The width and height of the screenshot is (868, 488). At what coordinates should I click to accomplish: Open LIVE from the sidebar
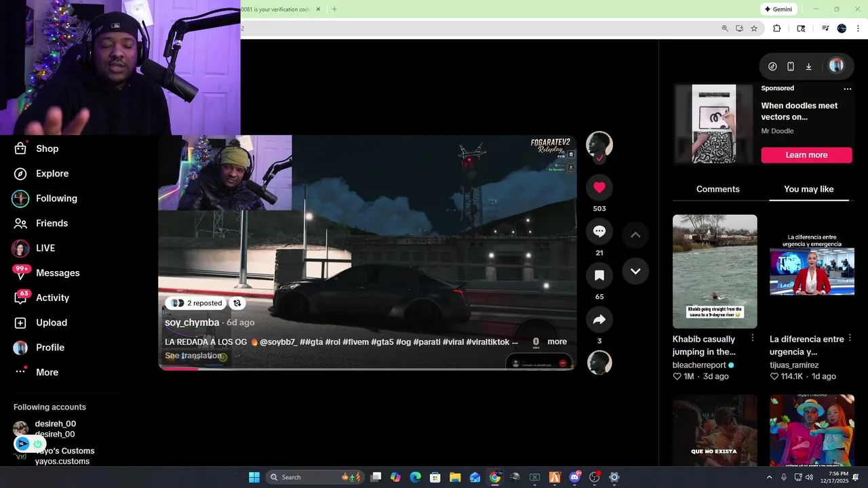coord(34,248)
